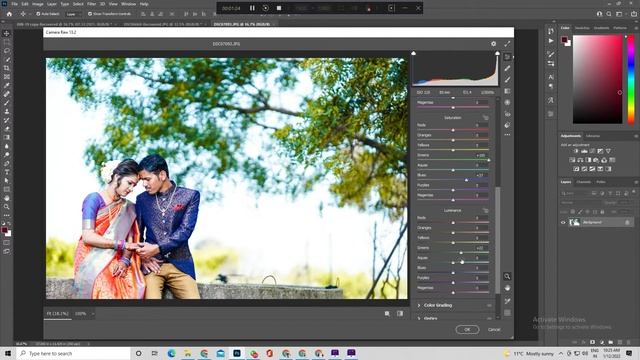640x360 pixels.
Task: Click Saturation targeted adjustment tool icon
Action: 485,118
